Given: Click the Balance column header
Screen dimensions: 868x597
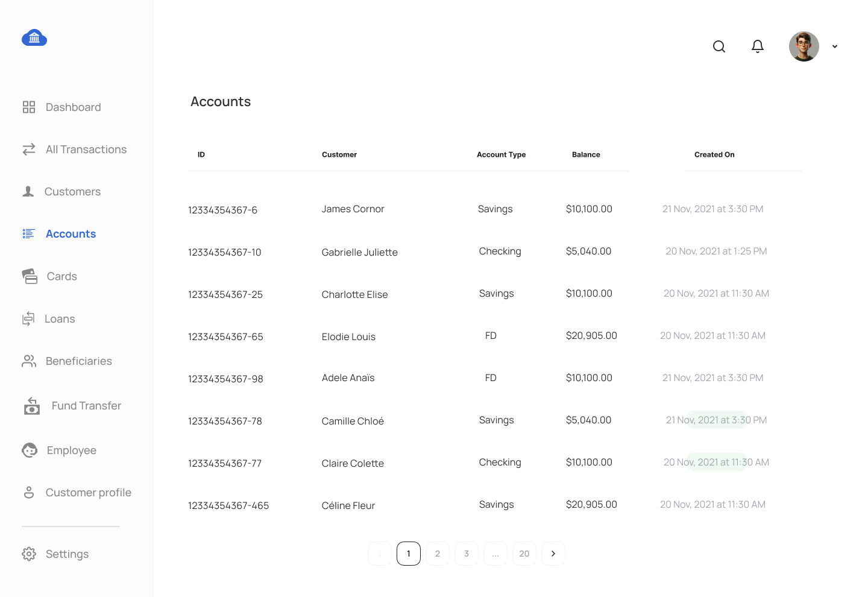Looking at the screenshot, I should [x=586, y=155].
